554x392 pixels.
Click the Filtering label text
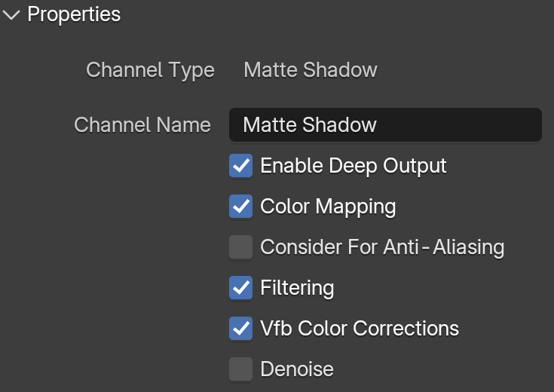click(297, 288)
